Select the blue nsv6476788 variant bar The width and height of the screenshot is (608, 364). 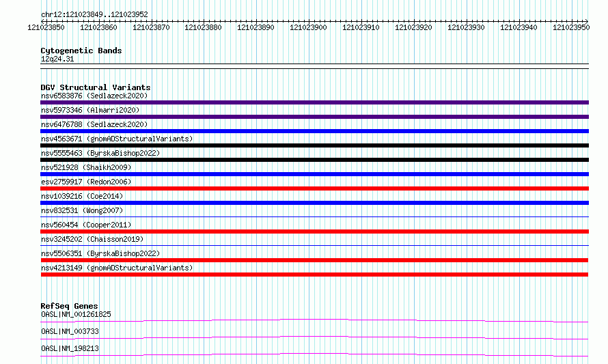pyautogui.click(x=314, y=131)
